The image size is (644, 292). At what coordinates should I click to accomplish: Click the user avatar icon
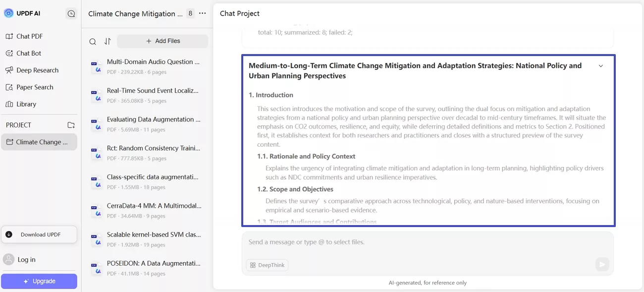tap(8, 259)
